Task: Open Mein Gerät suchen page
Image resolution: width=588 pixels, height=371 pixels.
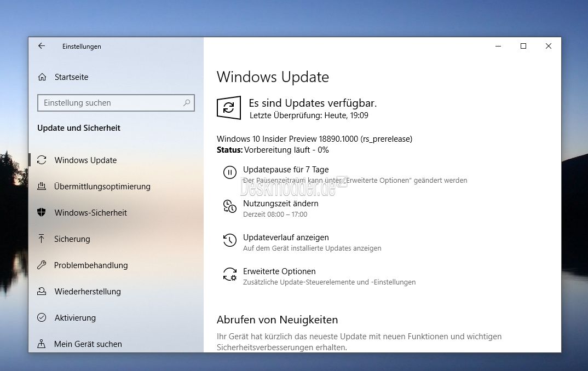Action: pos(88,344)
